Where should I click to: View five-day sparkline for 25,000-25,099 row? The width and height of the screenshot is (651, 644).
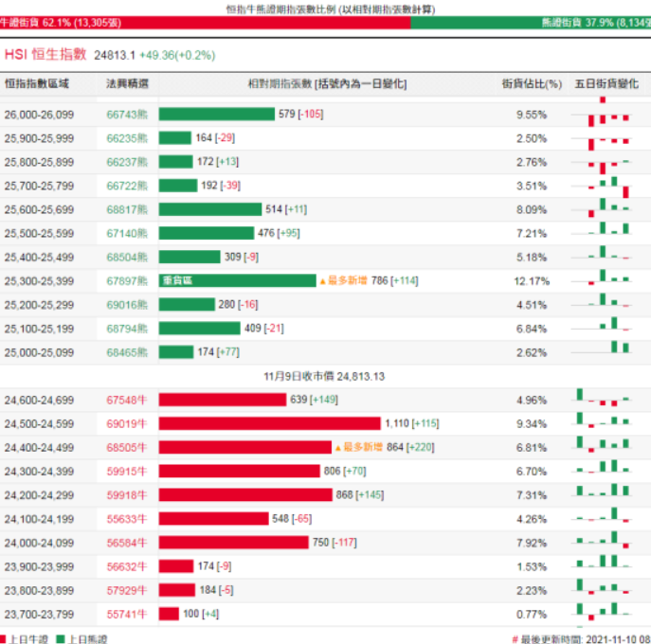click(x=602, y=348)
